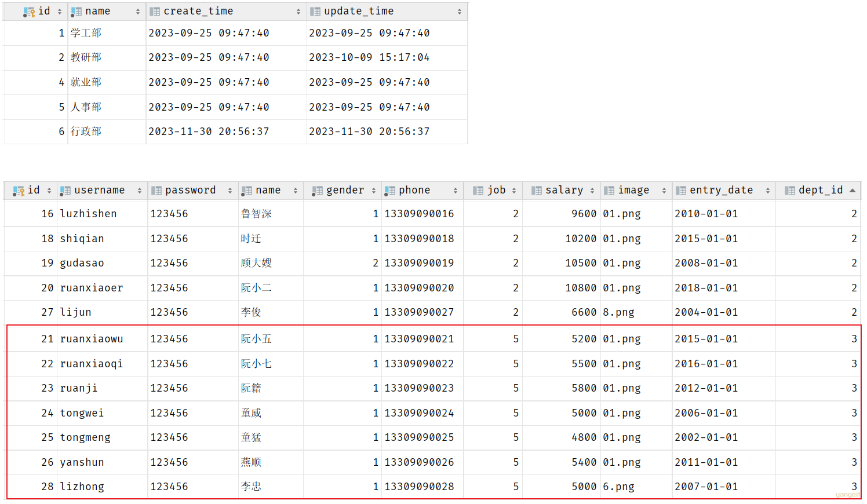This screenshot has width=867, height=504.
Task: Select the 就业部 department name cell
Action: (107, 82)
